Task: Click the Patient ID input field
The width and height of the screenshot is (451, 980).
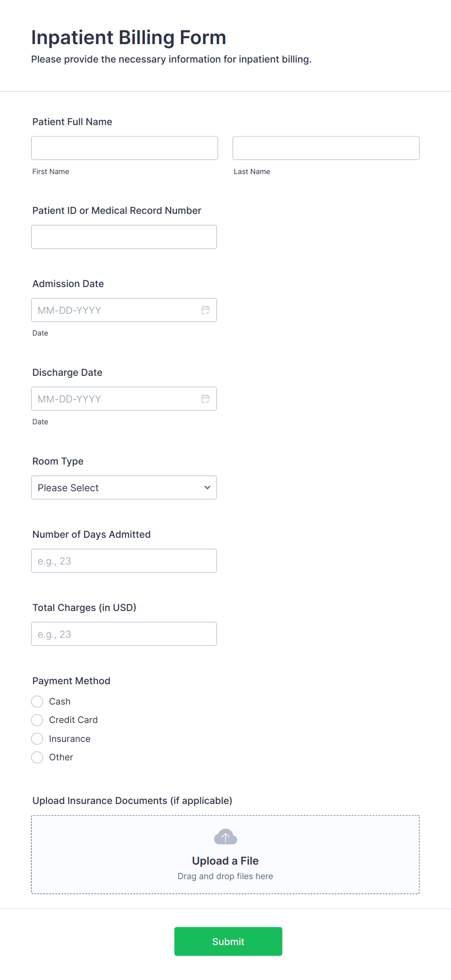Action: point(124,237)
